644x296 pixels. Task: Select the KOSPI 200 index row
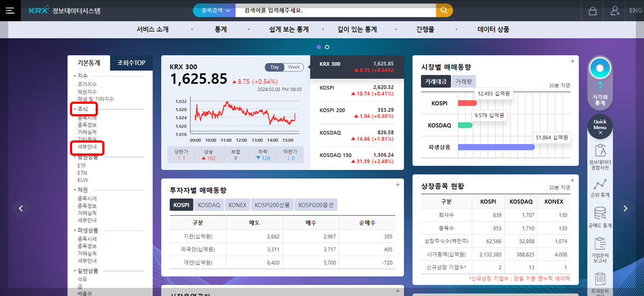click(357, 113)
